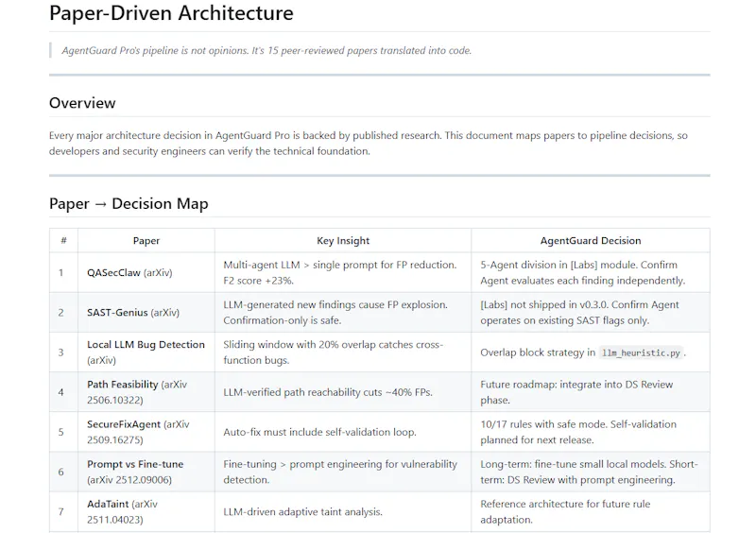Click the 'Paper → Decision Map' heading

[x=129, y=203]
